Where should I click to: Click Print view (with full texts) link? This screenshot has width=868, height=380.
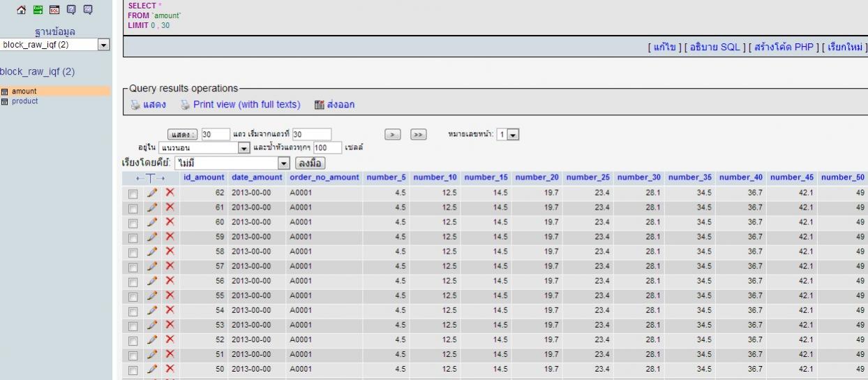pos(246,105)
